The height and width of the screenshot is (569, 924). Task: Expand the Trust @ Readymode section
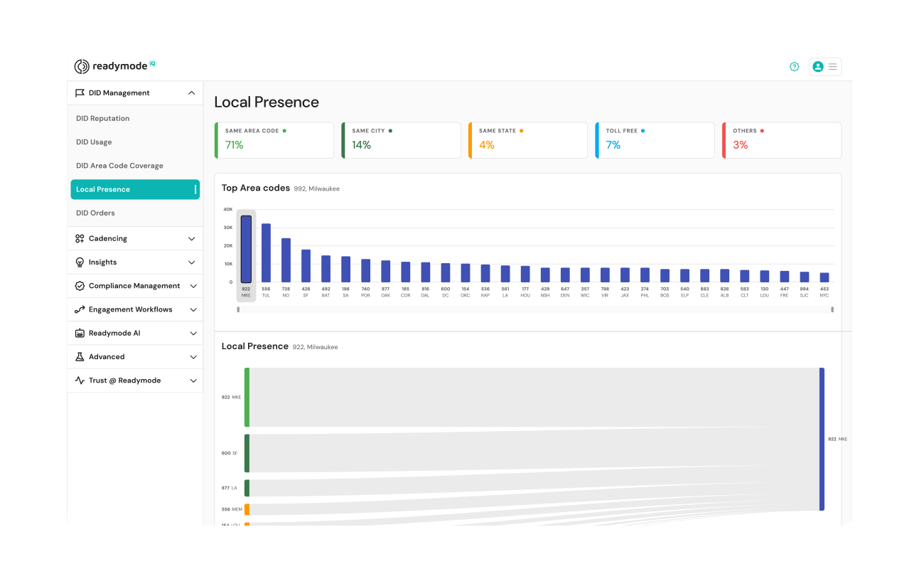tap(190, 380)
